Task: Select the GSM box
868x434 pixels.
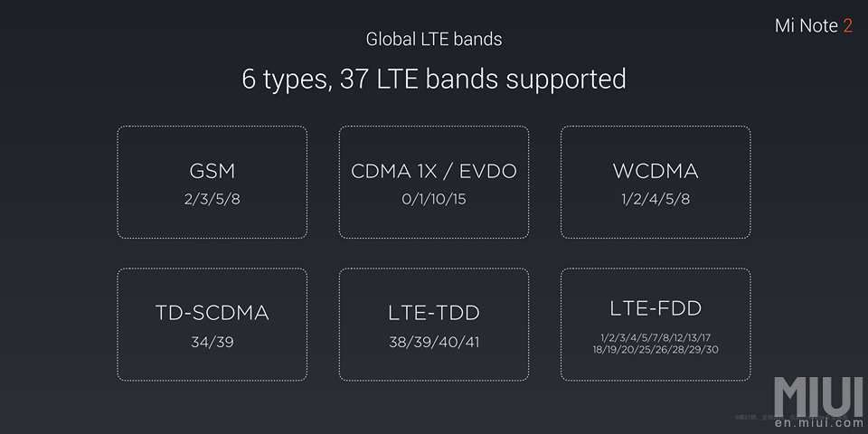Action: point(212,182)
